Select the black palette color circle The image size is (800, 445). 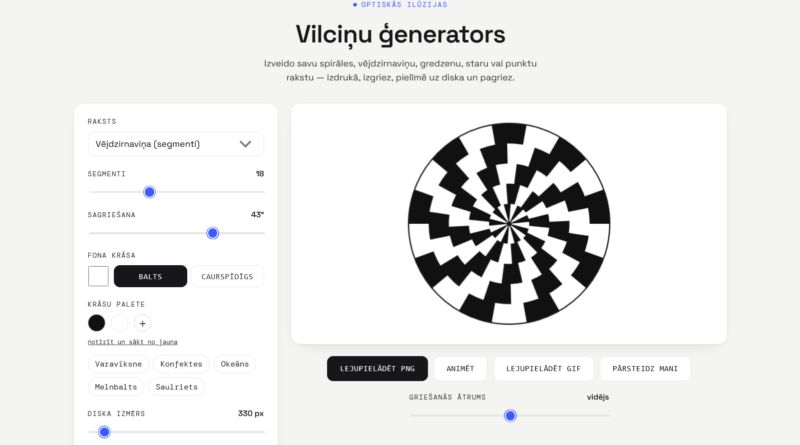point(96,323)
